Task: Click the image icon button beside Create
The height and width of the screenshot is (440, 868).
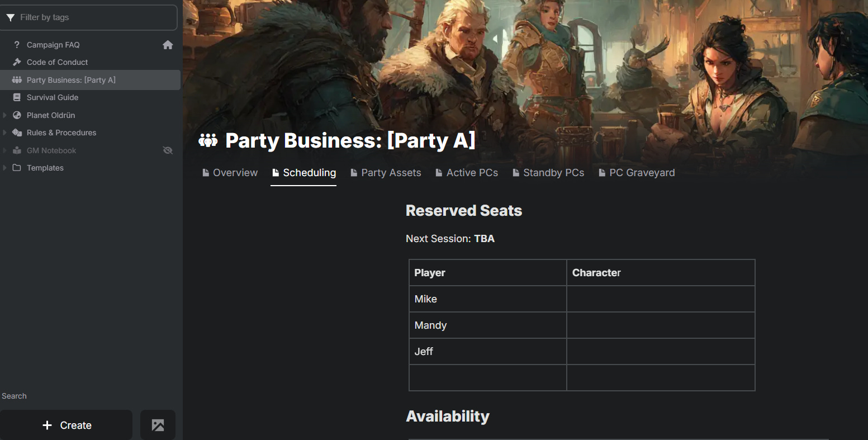Action: [x=158, y=425]
